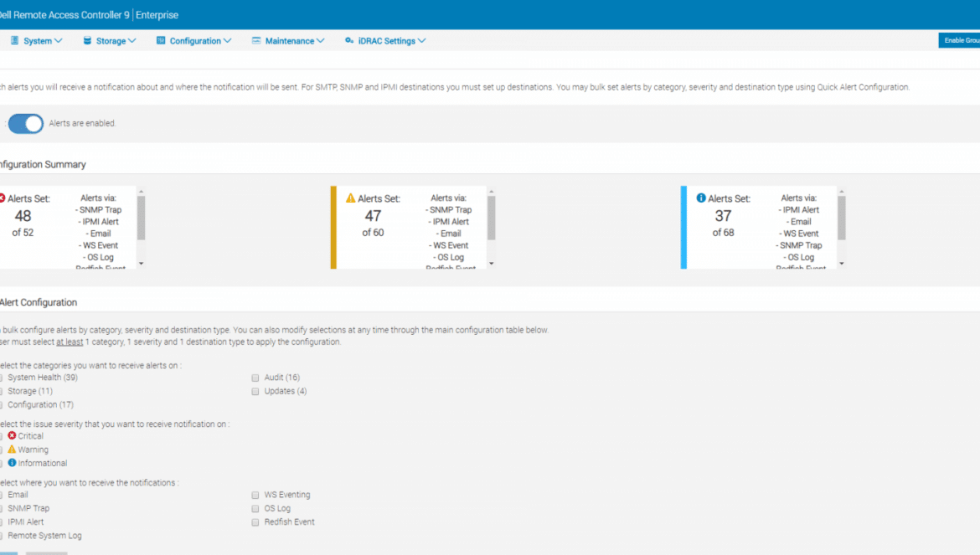Click scroll-up arrow in informational alerts card
This screenshot has width=980, height=555.
pyautogui.click(x=842, y=192)
